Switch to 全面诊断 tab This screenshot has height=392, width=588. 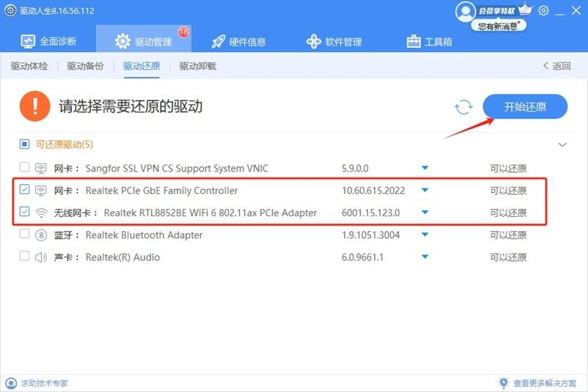(x=49, y=41)
